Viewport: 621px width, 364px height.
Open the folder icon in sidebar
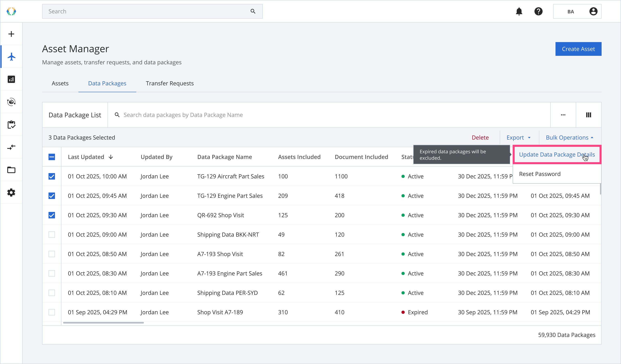tap(11, 170)
